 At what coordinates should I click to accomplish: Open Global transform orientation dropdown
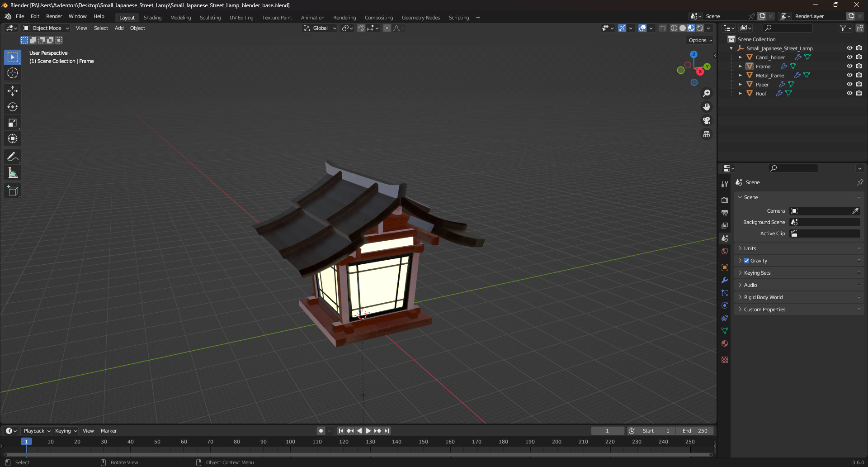click(x=320, y=28)
